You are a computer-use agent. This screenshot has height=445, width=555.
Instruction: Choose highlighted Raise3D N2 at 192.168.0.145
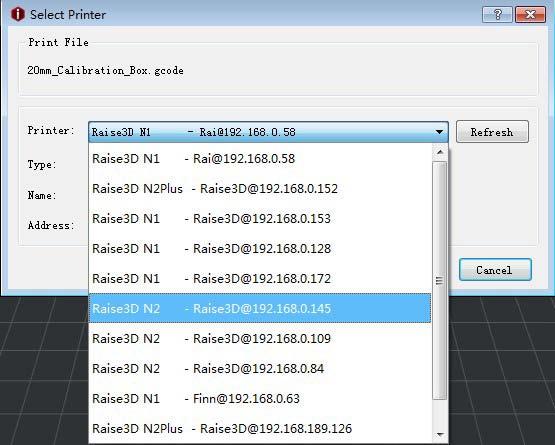tap(260, 308)
